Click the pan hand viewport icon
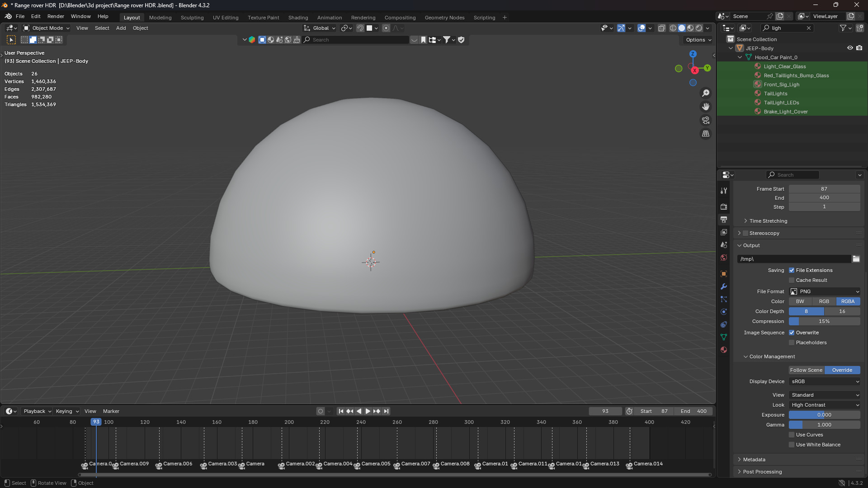 click(x=706, y=107)
